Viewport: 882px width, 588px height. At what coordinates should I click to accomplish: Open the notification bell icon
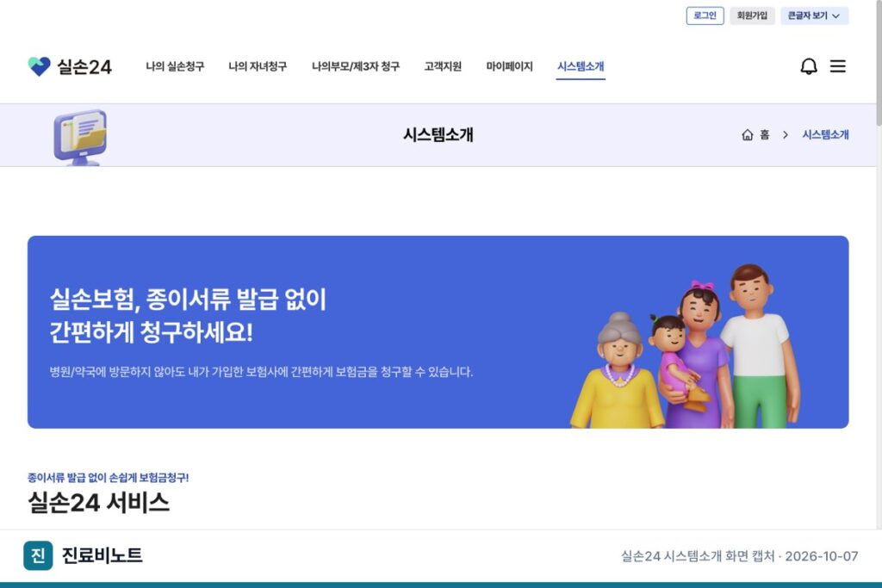[x=808, y=66]
